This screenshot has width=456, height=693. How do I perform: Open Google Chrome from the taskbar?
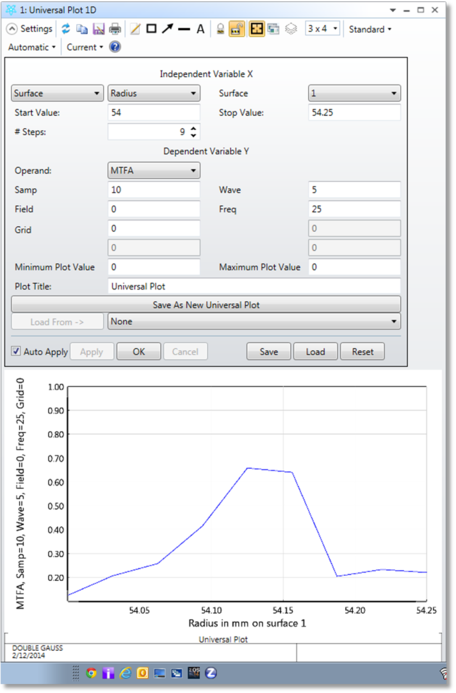[x=91, y=673]
